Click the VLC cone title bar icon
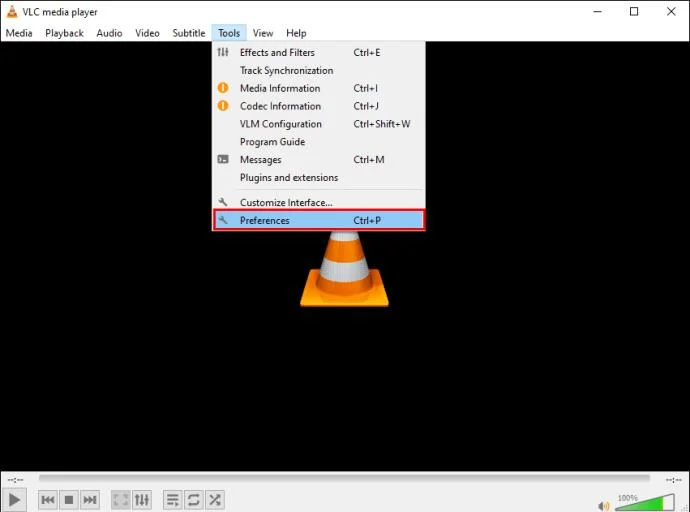 [12, 12]
